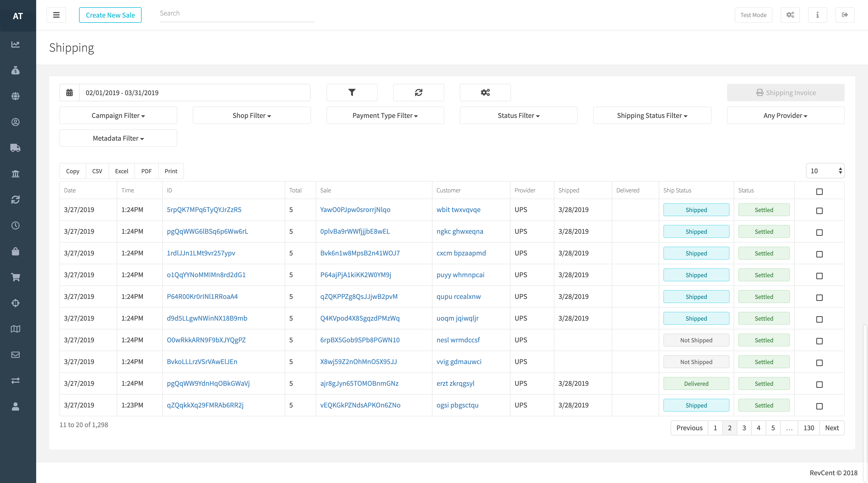Open sale link YawO0PJpw0srorrjNlqo
Viewport: 868px width, 483px height.
pyautogui.click(x=355, y=209)
